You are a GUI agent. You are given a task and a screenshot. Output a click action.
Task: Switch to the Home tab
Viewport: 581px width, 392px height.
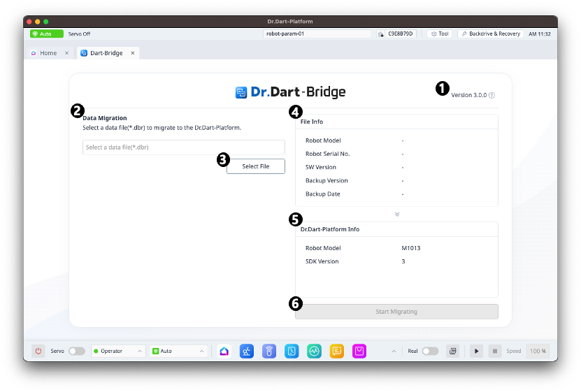pyautogui.click(x=48, y=53)
